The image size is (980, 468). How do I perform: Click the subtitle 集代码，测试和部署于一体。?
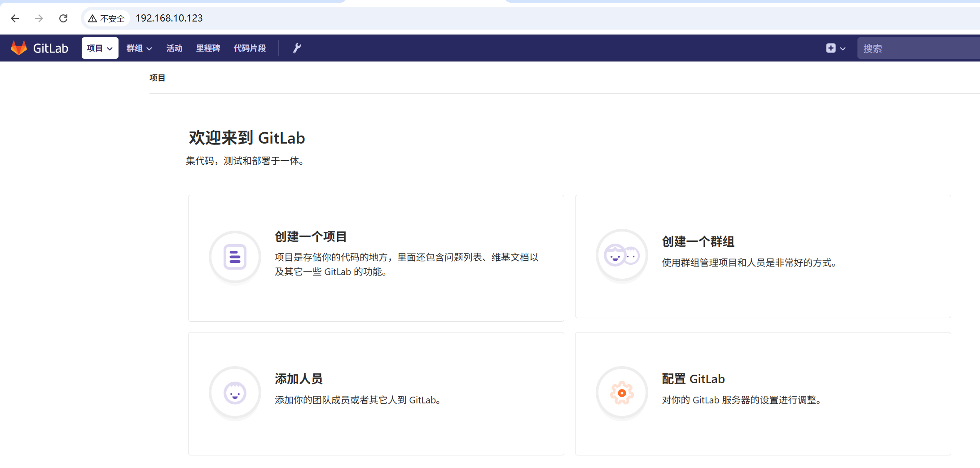pyautogui.click(x=246, y=161)
